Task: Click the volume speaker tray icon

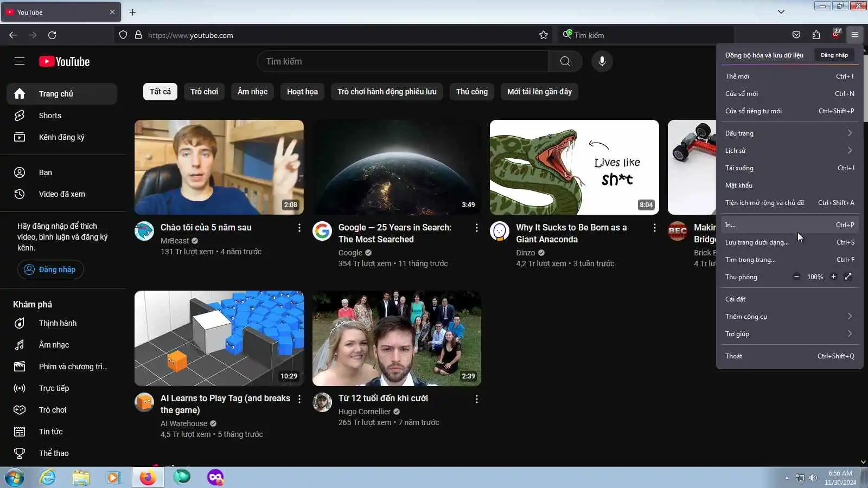Action: 813,478
